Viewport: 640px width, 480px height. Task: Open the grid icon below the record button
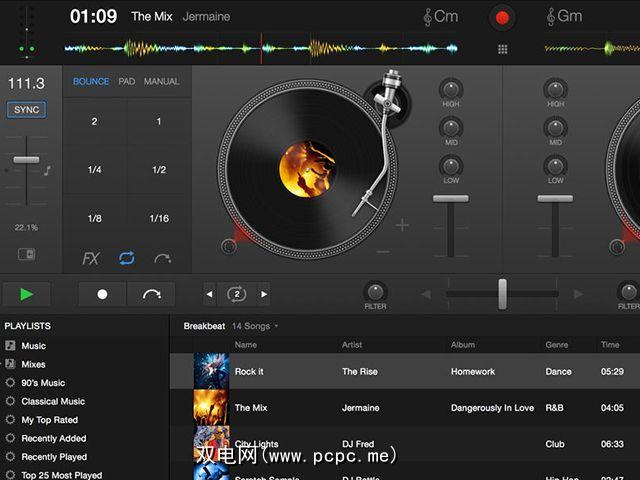[502, 49]
